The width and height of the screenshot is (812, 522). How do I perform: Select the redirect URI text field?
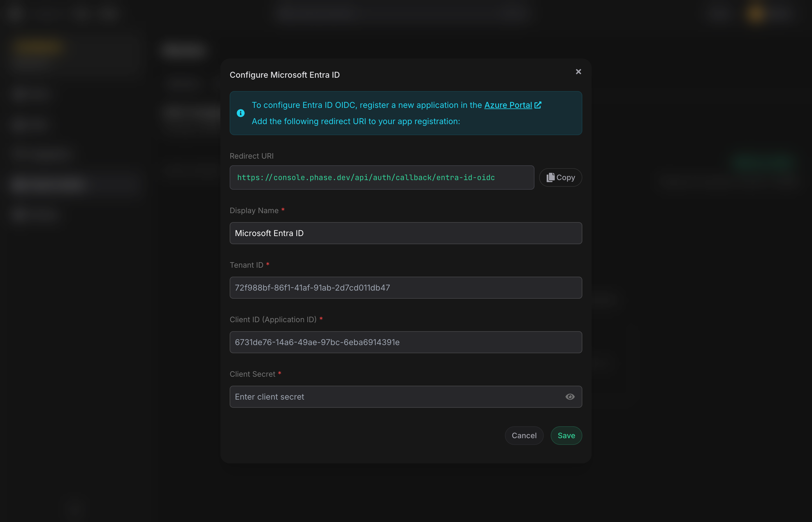[x=382, y=177]
